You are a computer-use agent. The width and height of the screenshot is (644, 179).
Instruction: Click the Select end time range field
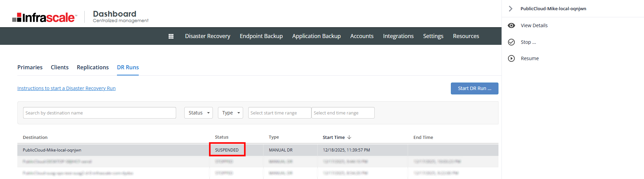pos(343,113)
